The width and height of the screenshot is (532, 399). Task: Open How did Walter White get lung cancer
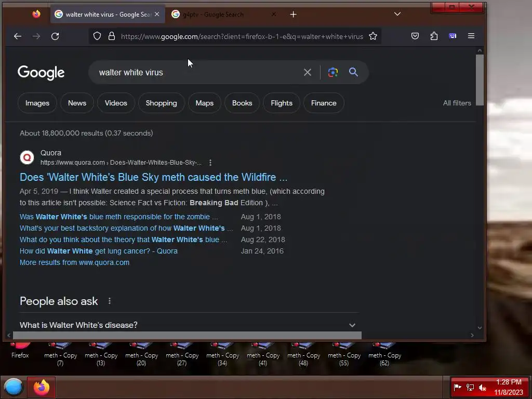pyautogui.click(x=98, y=251)
